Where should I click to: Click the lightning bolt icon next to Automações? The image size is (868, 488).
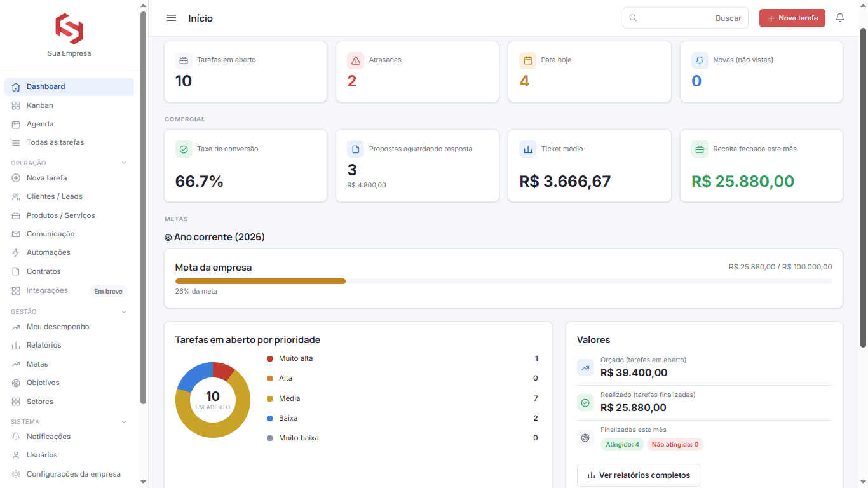coord(16,253)
